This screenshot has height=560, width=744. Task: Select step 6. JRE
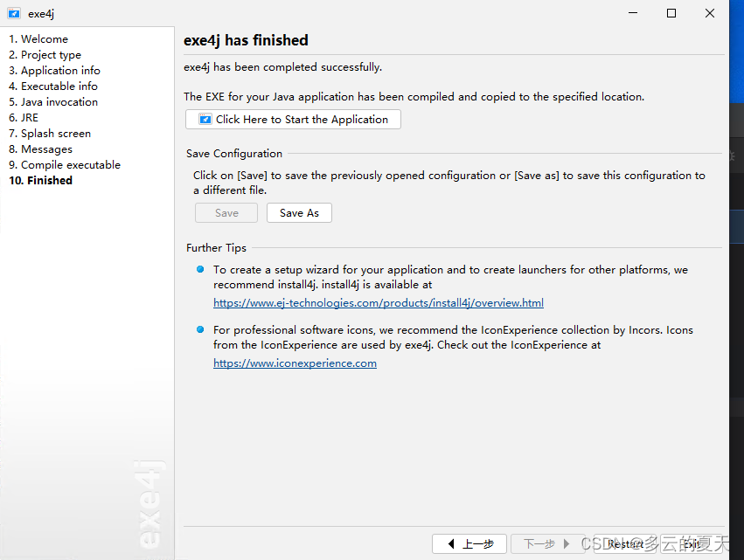[x=24, y=118]
